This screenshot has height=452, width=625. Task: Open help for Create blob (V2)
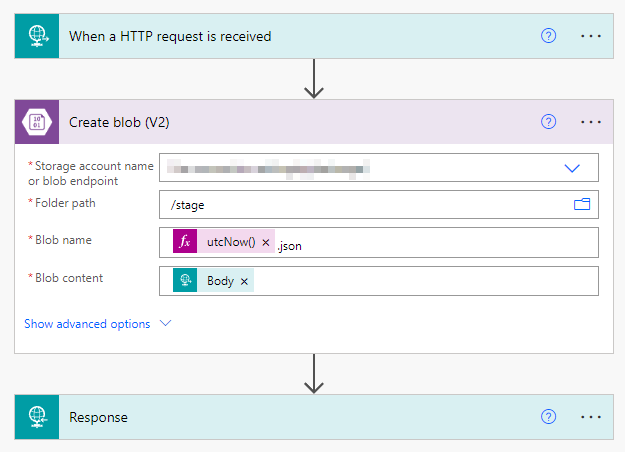548,122
